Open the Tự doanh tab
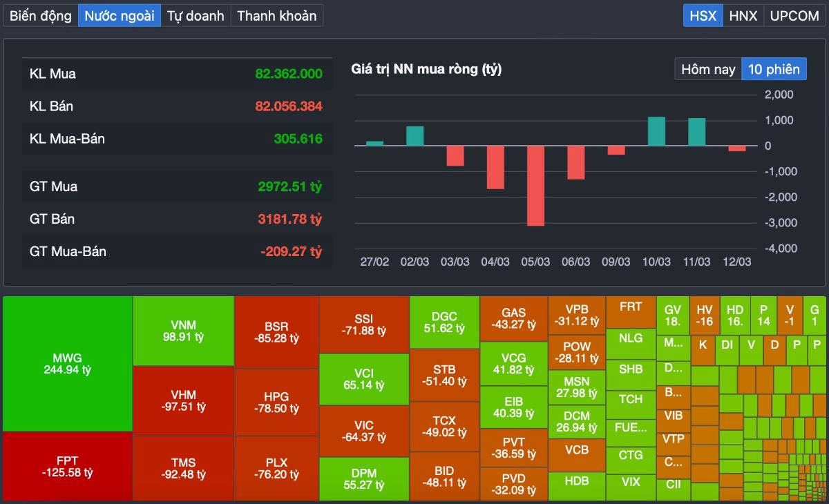This screenshot has height=504, width=829. click(x=196, y=15)
